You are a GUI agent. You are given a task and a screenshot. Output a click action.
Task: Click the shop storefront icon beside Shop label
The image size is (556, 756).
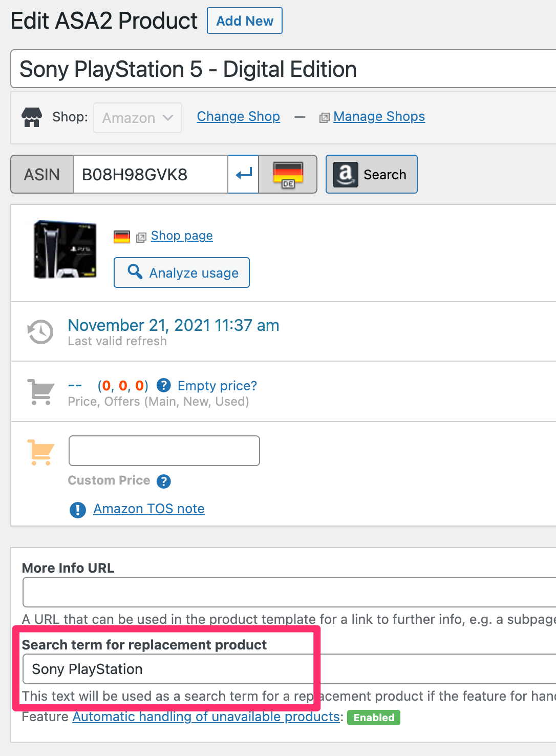click(x=31, y=117)
